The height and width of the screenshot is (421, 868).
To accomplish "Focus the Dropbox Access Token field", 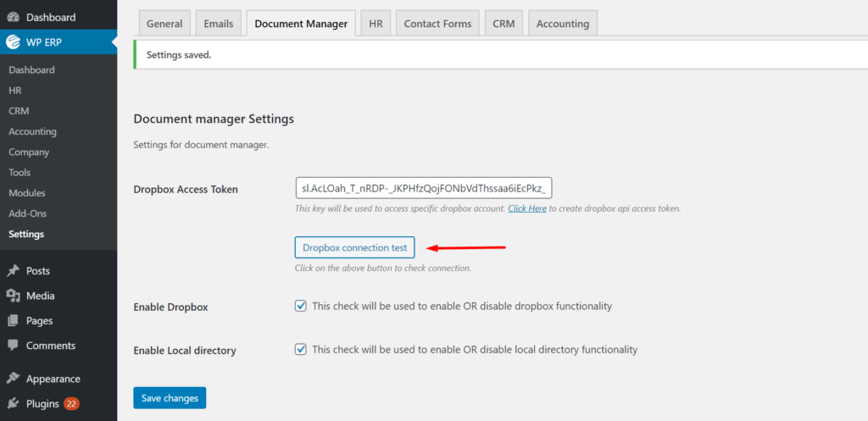I will click(x=424, y=188).
